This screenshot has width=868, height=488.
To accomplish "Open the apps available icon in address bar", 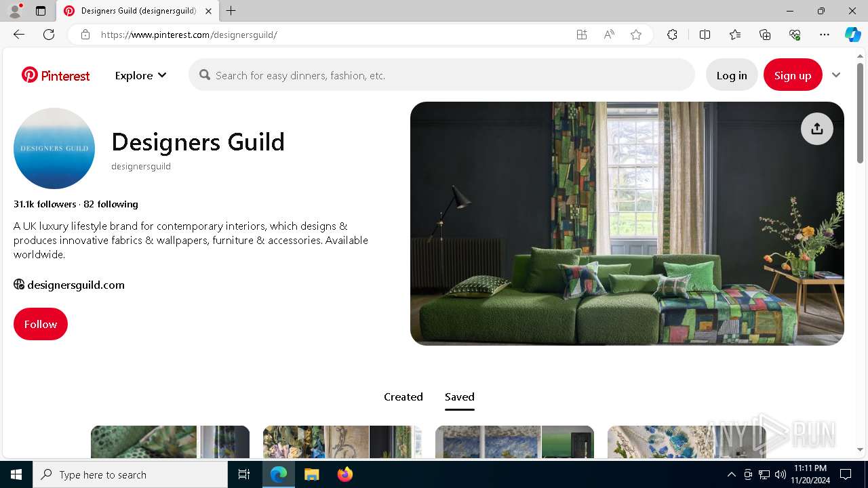I will (581, 35).
